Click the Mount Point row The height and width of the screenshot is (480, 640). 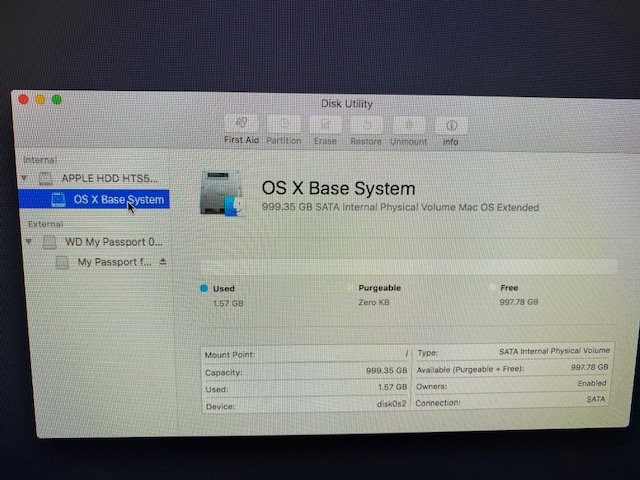(307, 355)
